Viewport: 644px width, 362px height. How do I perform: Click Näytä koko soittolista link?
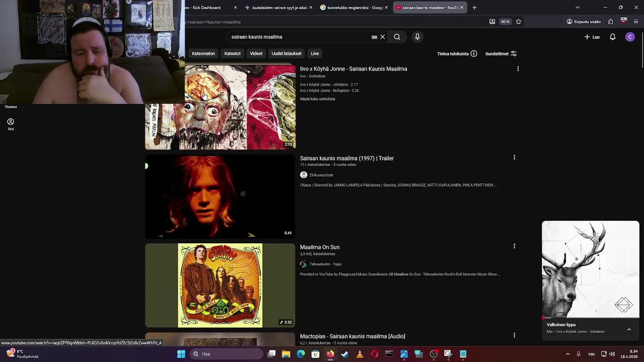pos(317,99)
